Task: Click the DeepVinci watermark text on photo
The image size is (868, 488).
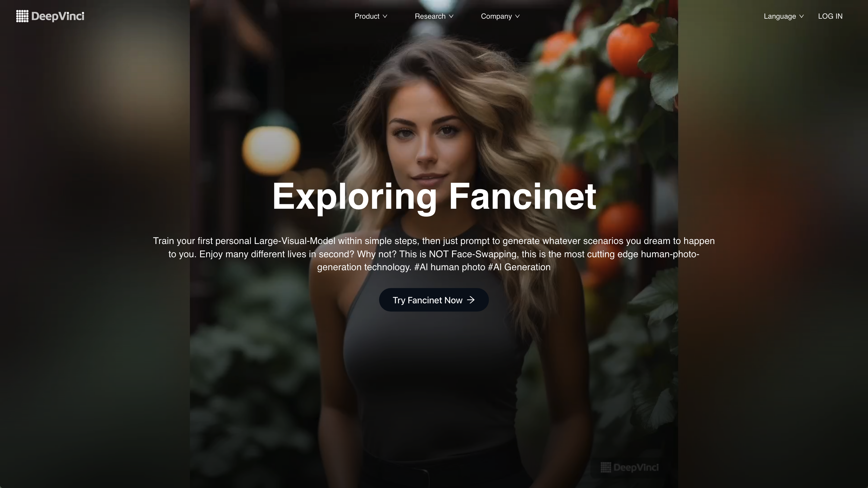Action: point(636,467)
